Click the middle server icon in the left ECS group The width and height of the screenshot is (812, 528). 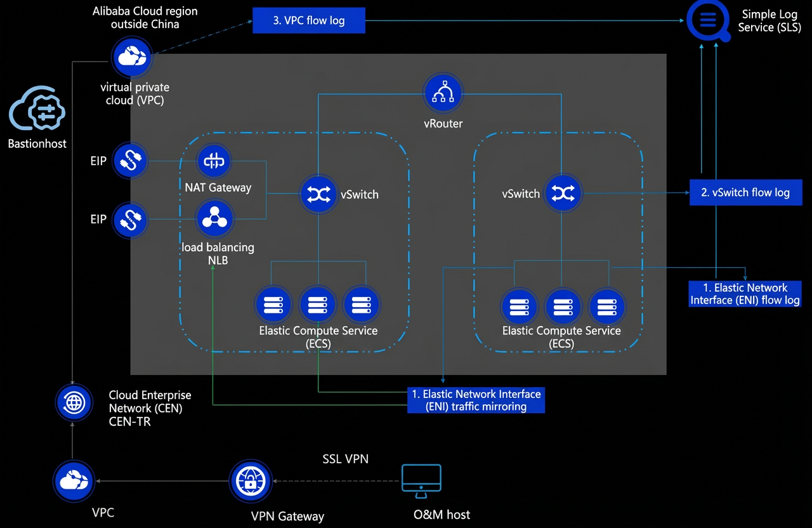click(317, 305)
